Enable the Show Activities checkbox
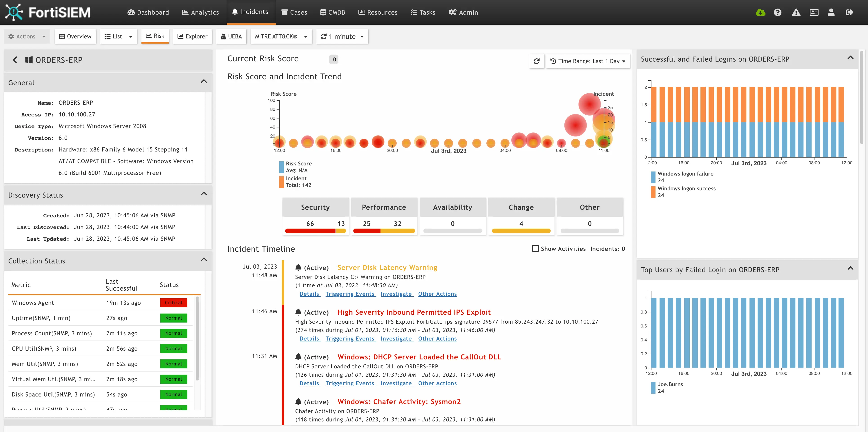This screenshot has height=432, width=868. click(535, 249)
